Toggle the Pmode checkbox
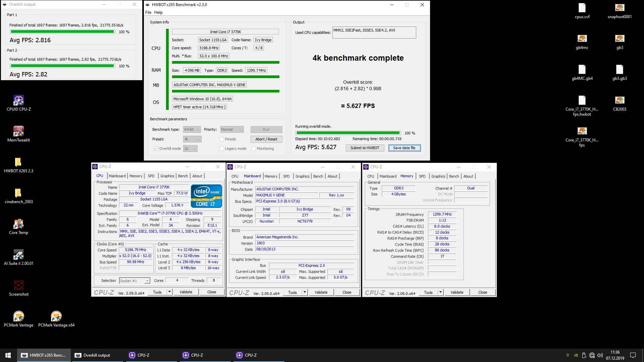The width and height of the screenshot is (644, 362). tap(222, 139)
